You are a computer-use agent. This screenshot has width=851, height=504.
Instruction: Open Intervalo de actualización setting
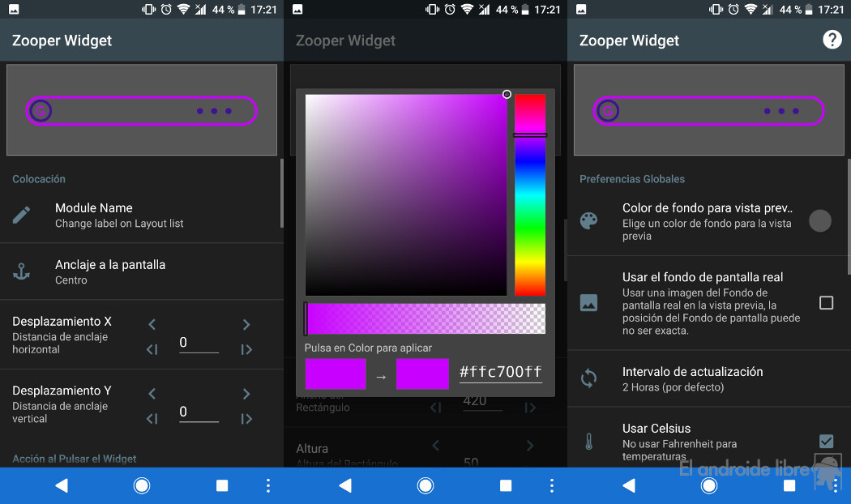coord(709,378)
